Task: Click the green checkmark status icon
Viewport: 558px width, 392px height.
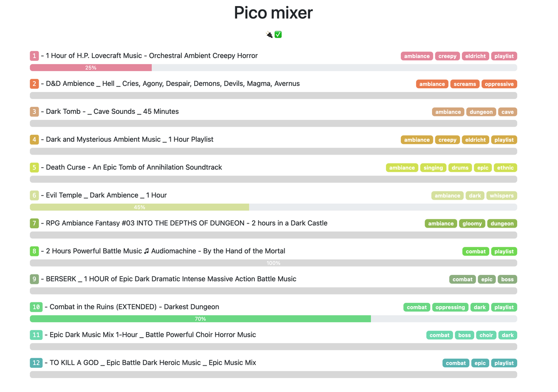Action: pos(278,34)
